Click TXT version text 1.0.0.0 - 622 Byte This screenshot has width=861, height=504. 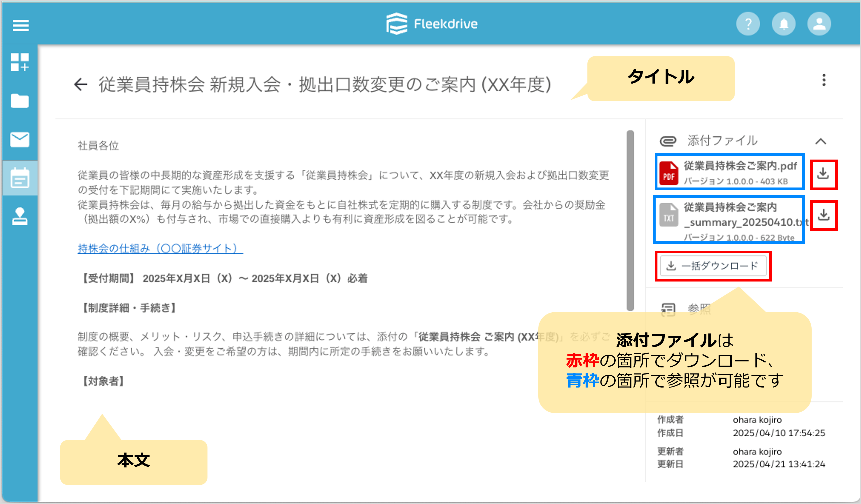739,238
